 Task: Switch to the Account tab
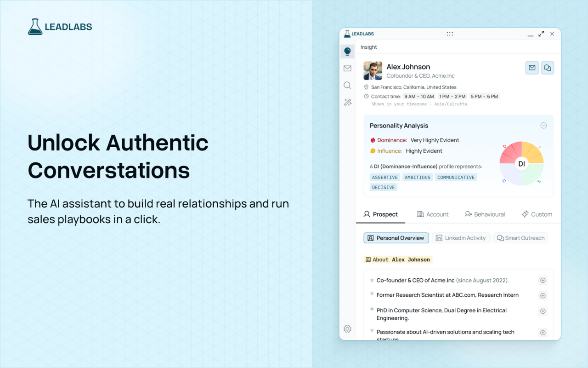point(433,214)
